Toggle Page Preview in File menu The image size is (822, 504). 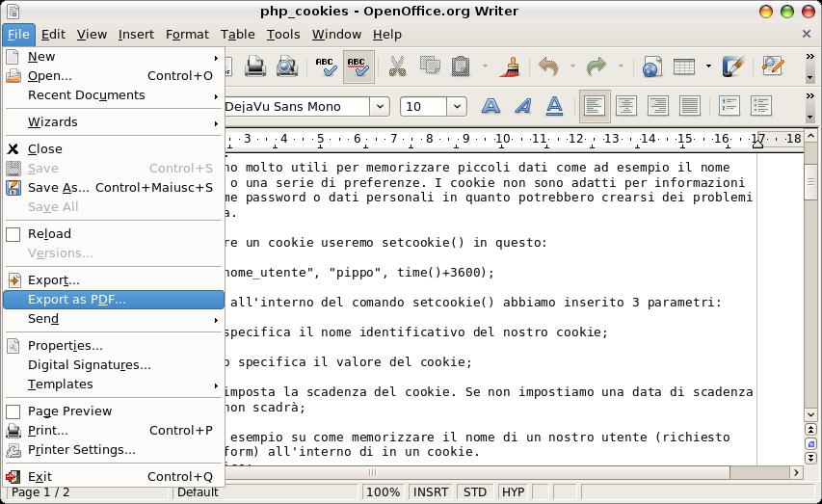(x=114, y=411)
